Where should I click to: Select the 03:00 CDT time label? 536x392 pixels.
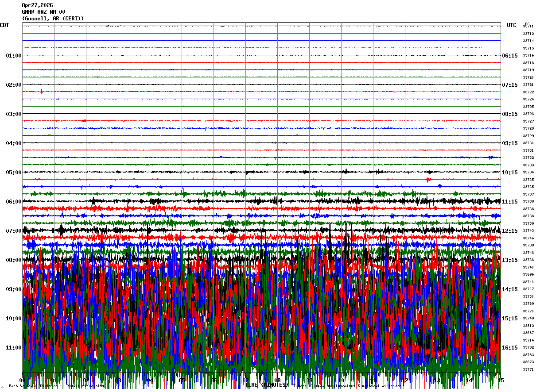point(14,114)
